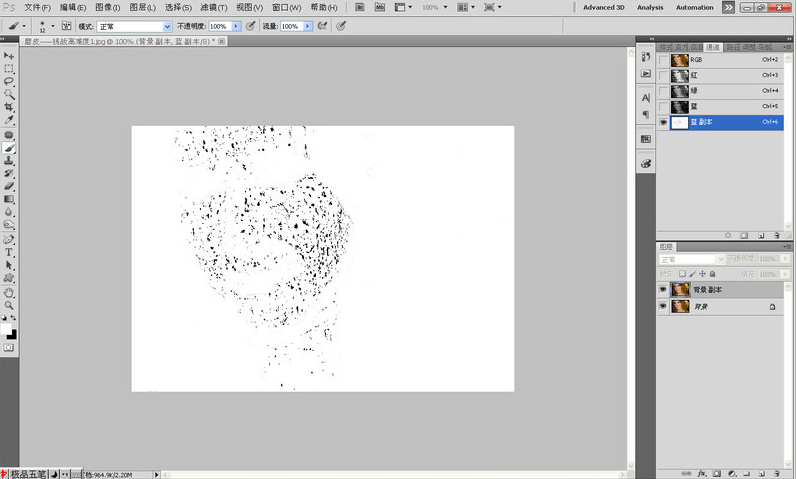Expand the 不透明度 opacity slider arrow
Image resolution: width=797 pixels, height=479 pixels.
(x=236, y=26)
